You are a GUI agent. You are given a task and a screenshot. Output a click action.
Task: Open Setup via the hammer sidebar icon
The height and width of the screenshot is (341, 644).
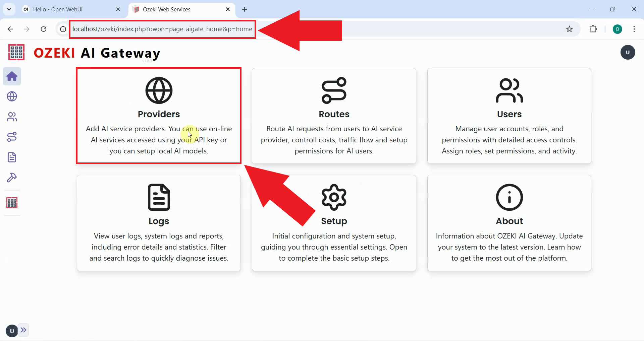[12, 178]
